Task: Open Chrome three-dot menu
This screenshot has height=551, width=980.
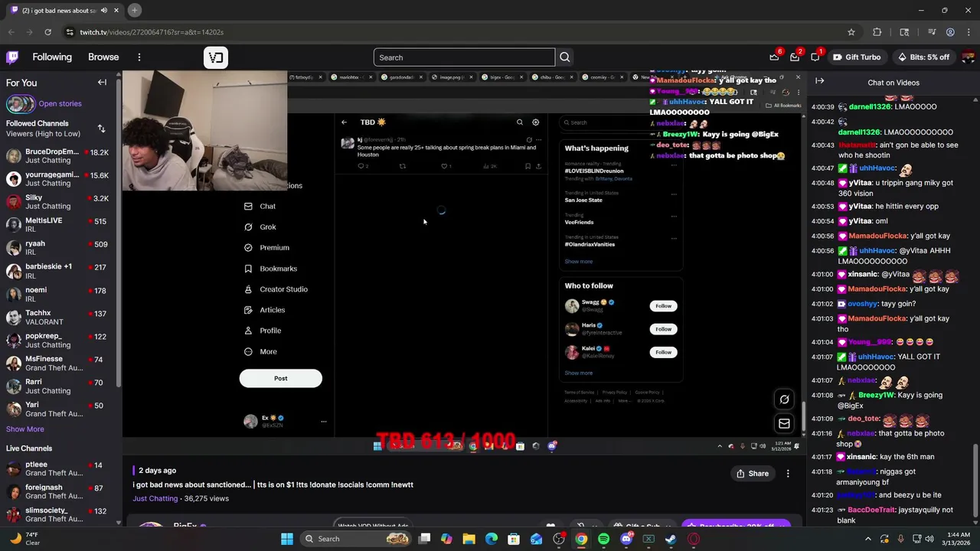Action: pos(968,32)
